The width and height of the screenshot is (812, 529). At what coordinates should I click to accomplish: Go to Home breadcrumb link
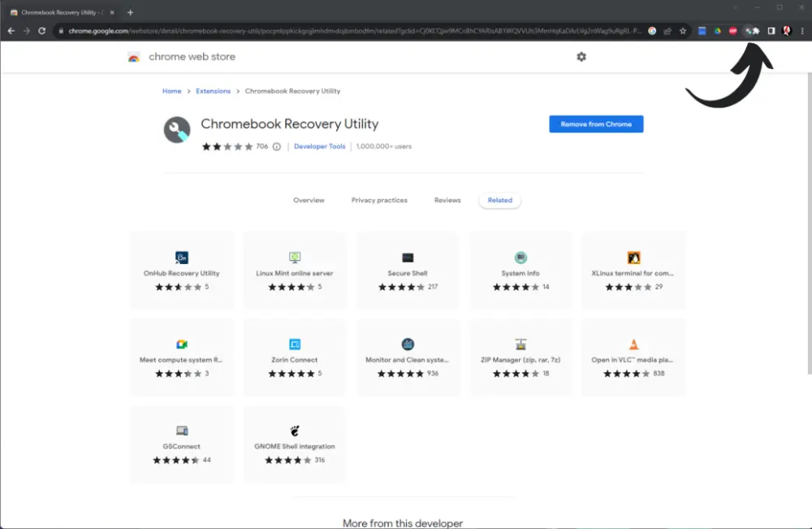pos(171,91)
